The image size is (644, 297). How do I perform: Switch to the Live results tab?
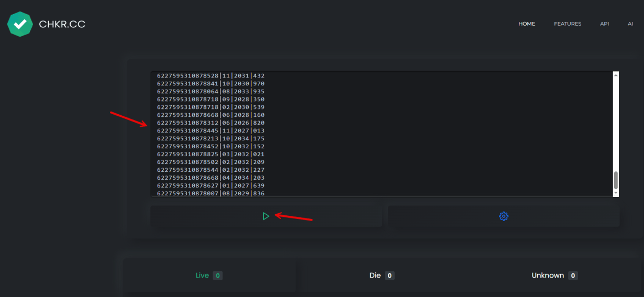[x=209, y=276]
